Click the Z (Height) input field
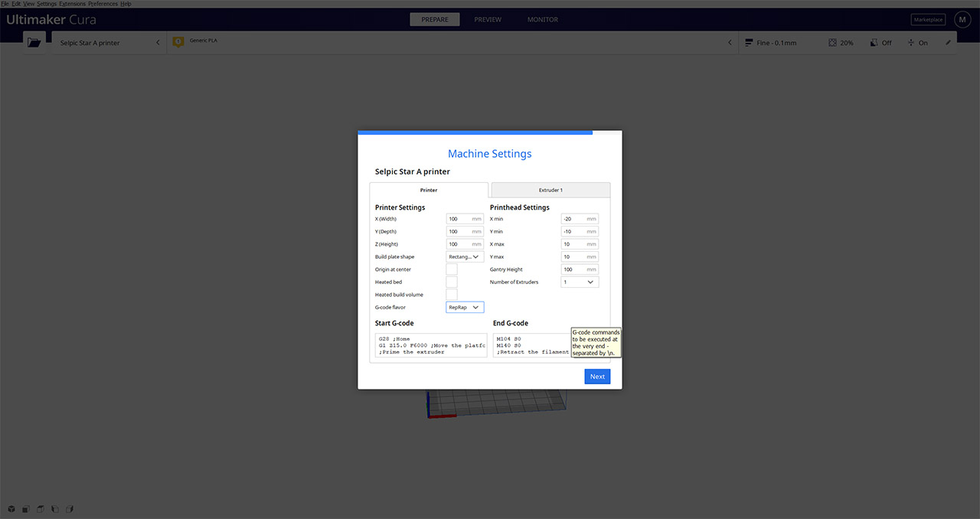This screenshot has width=980, height=519. point(465,244)
